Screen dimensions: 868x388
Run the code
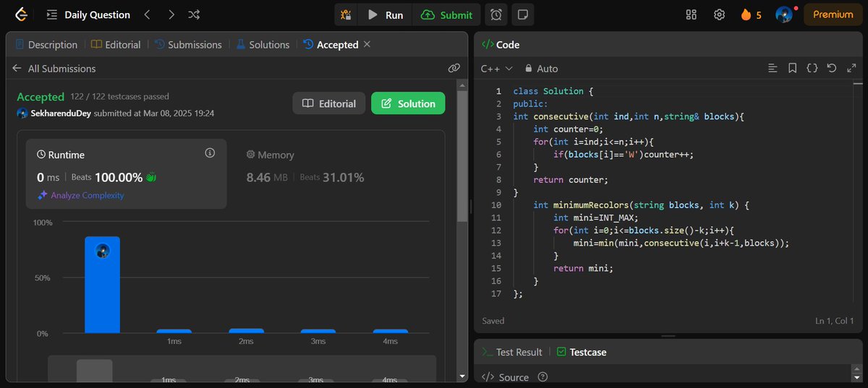(x=386, y=14)
